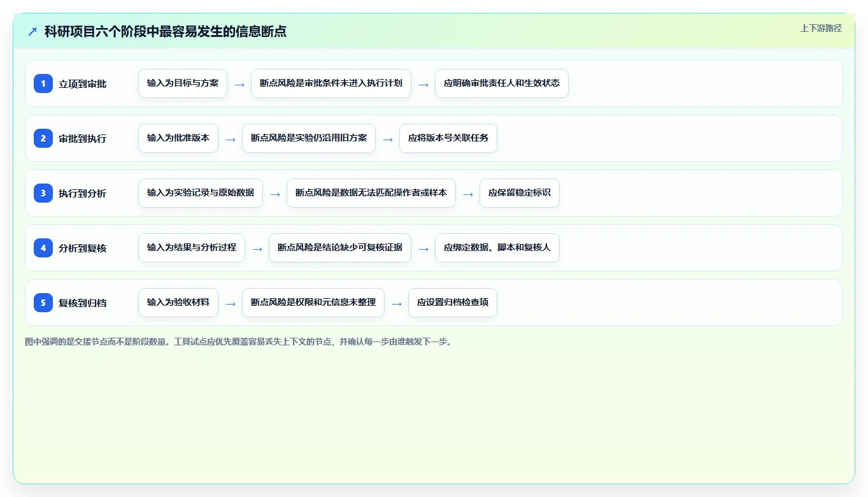Click arrow after 输入为目标与方案
This screenshot has width=868, height=497.
[x=239, y=84]
